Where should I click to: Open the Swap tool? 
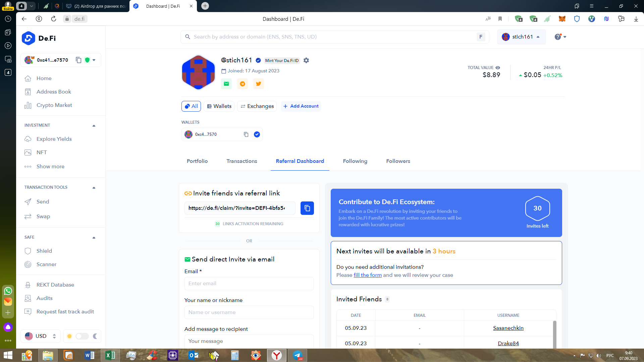coord(43,217)
